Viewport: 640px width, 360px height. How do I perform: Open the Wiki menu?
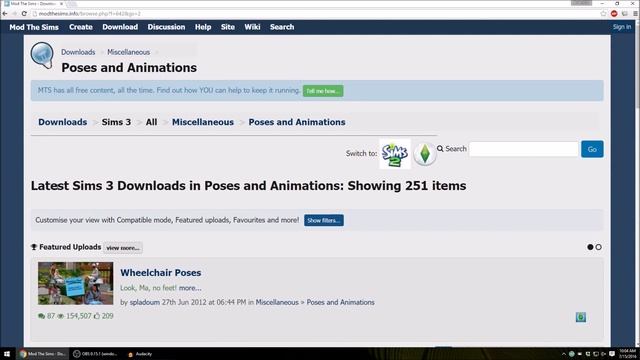[252, 27]
